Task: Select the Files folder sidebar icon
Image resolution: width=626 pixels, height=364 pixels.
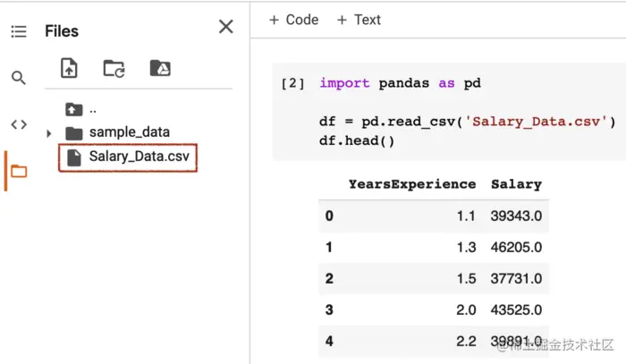Action: (x=19, y=171)
